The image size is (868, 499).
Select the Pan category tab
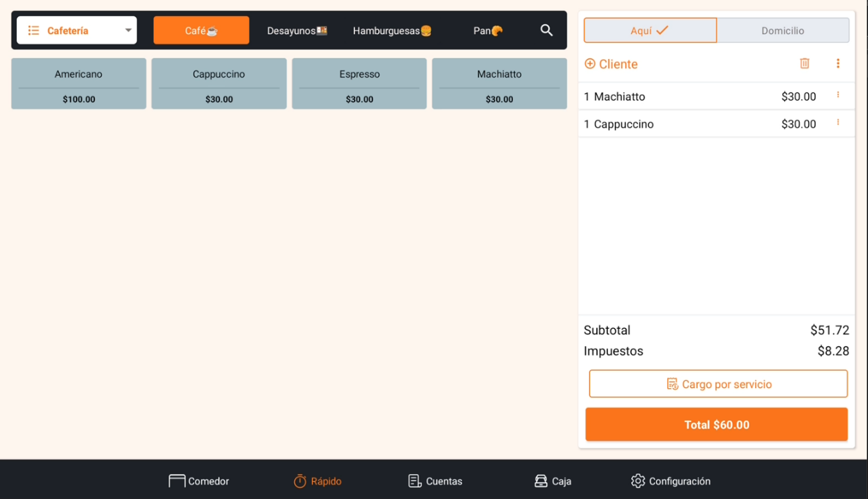click(x=488, y=31)
